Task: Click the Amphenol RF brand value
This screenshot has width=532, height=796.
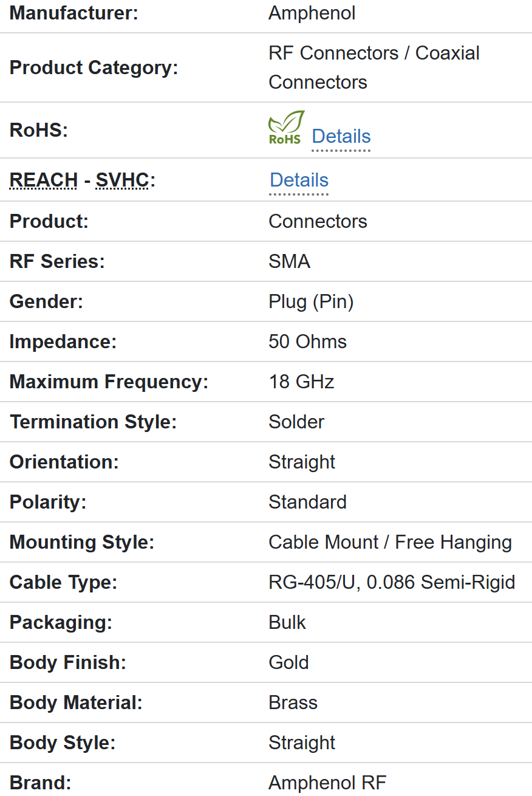Action: (327, 783)
